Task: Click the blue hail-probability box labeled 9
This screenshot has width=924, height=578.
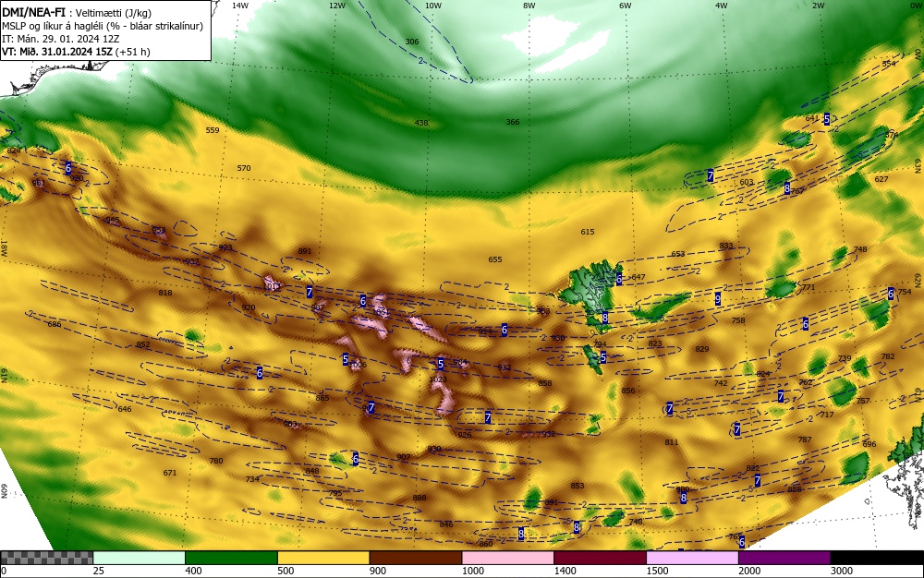Action: coord(718,299)
